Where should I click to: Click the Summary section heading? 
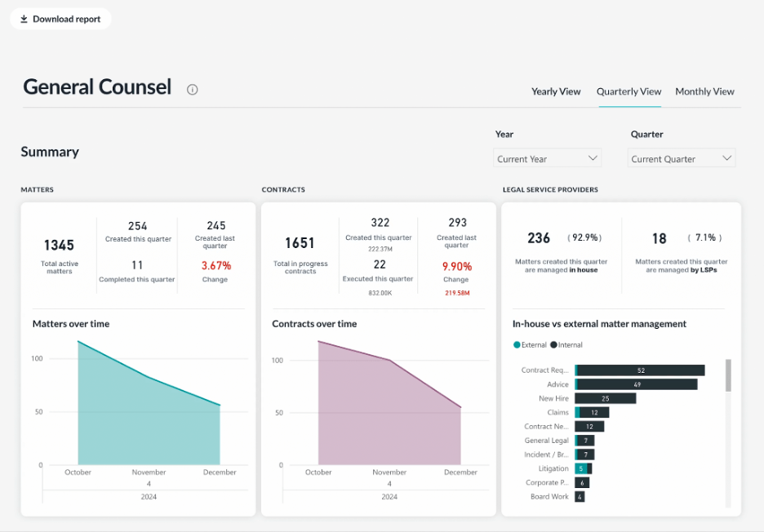click(x=50, y=152)
